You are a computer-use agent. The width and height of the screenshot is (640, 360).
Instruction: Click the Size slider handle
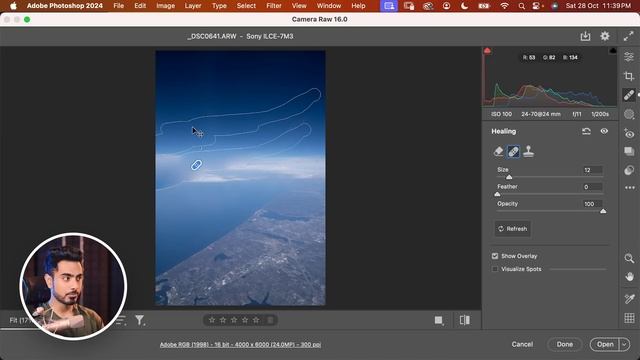pos(509,177)
